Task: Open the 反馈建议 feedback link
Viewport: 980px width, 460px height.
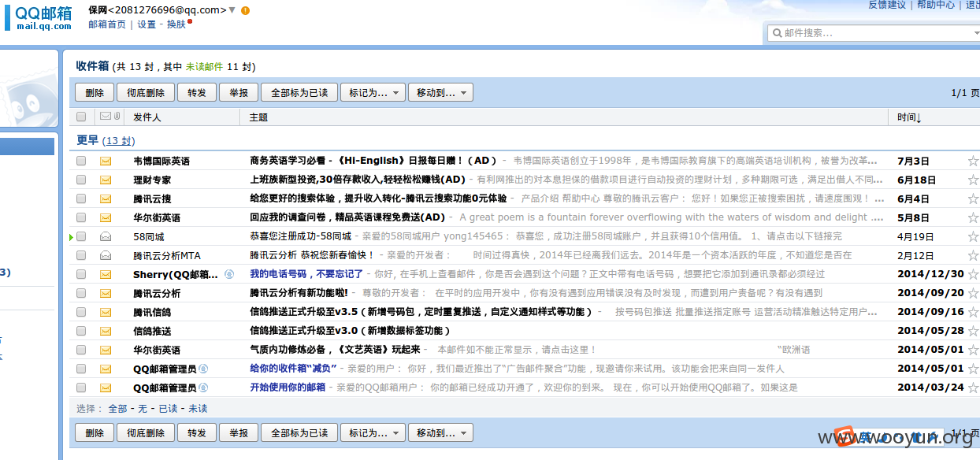Action: [x=887, y=5]
